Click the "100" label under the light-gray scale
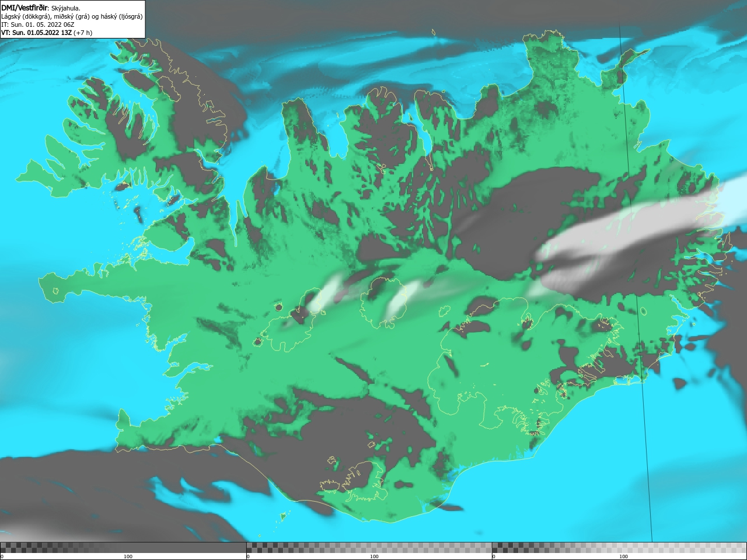Image resolution: width=747 pixels, height=560 pixels. pos(623,556)
